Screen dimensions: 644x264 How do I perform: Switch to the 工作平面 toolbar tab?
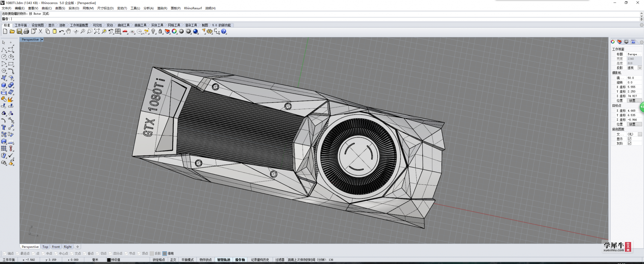pyautogui.click(x=21, y=25)
